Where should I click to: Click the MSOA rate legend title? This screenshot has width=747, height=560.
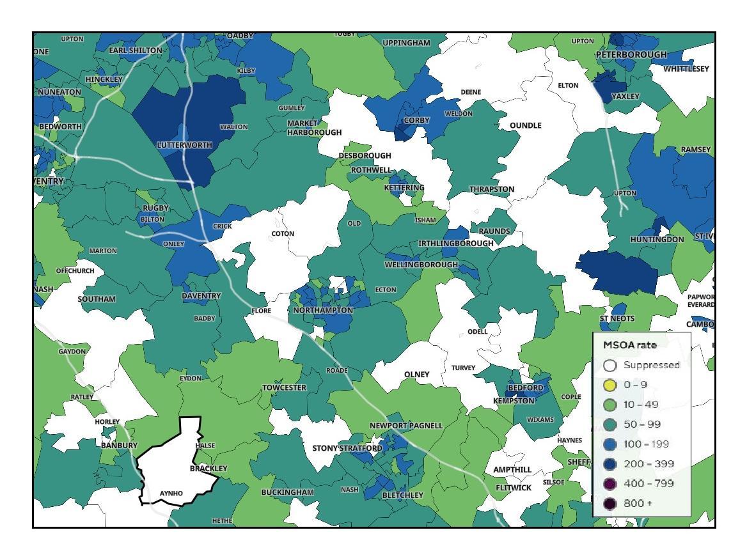(x=630, y=345)
